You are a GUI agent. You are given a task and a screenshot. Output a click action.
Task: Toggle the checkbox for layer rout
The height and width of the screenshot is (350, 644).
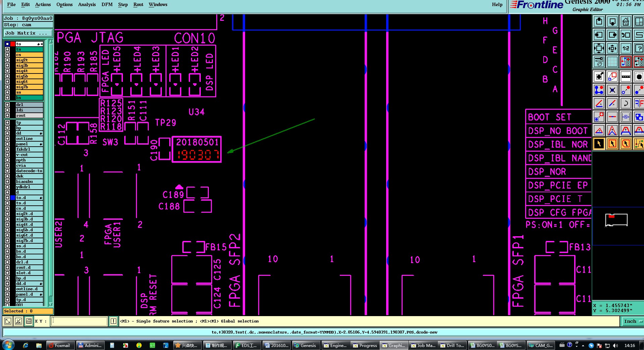pos(7,115)
